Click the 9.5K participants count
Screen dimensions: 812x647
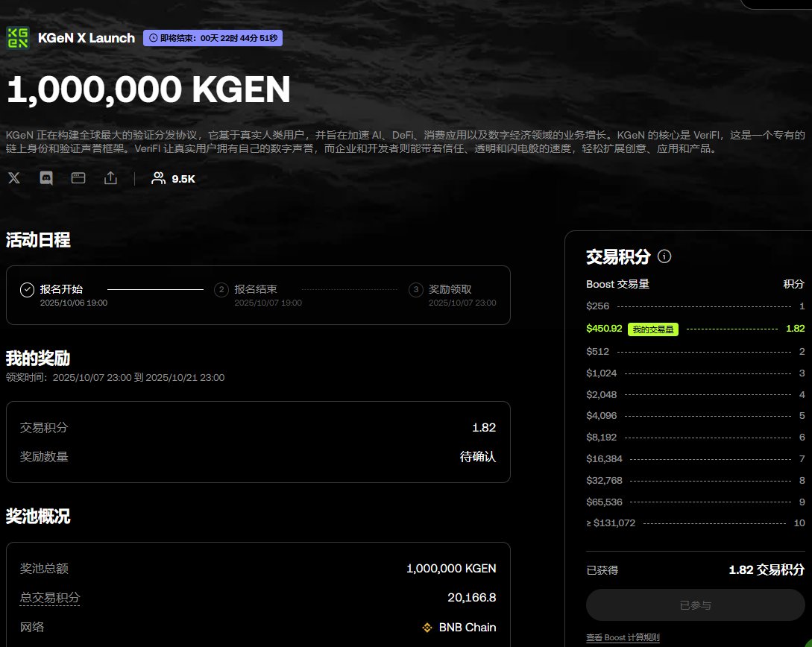pyautogui.click(x=183, y=179)
